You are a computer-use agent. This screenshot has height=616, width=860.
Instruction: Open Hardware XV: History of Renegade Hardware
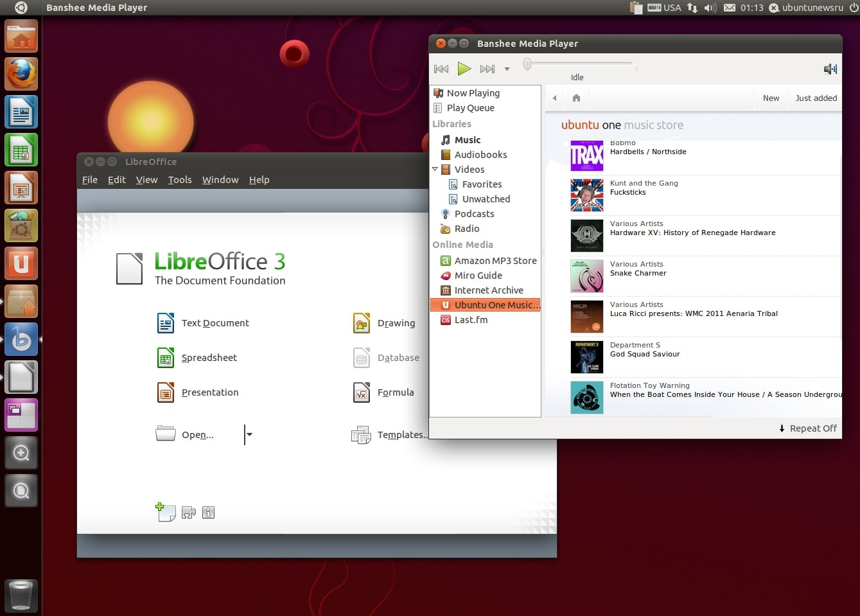point(692,233)
